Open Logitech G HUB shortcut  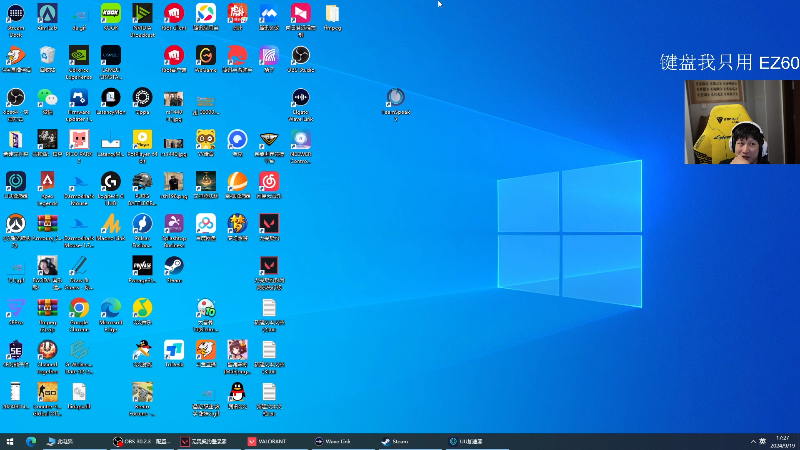click(x=111, y=189)
